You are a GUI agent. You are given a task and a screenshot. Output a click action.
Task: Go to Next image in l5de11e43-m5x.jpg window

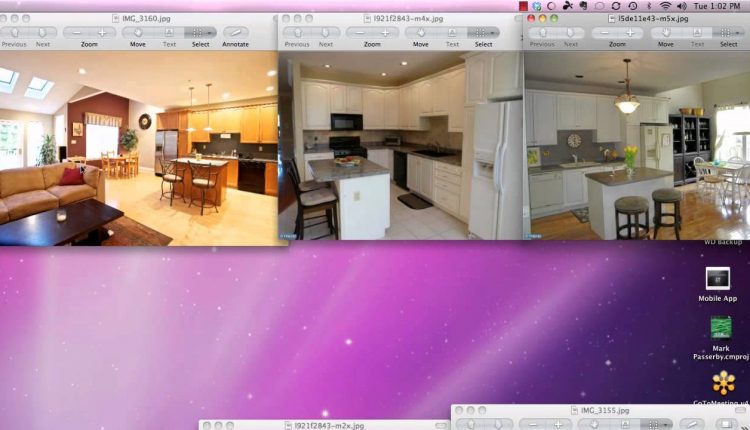[571, 33]
